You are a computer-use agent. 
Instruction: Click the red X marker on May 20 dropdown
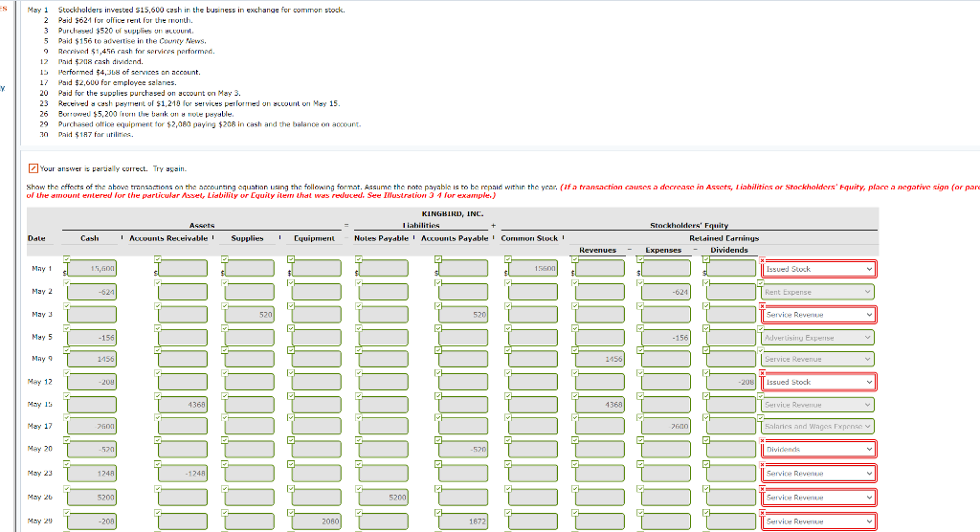coord(763,441)
